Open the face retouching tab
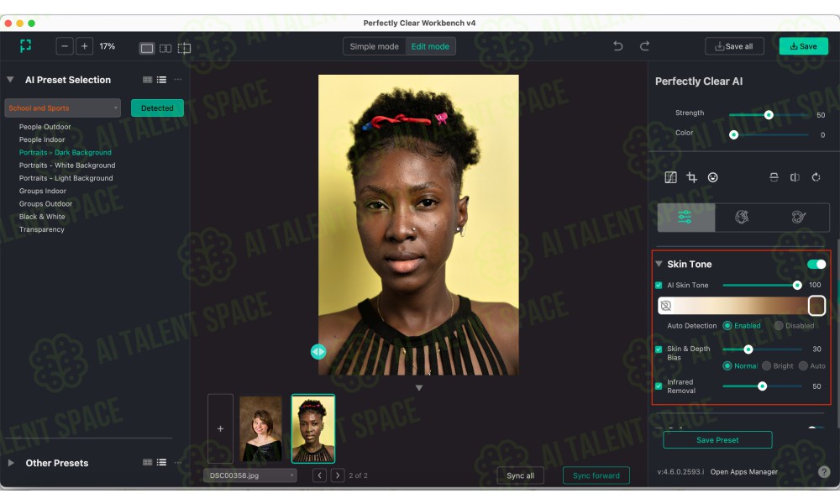Image resolution: width=840 pixels, height=504 pixels. coord(742,217)
